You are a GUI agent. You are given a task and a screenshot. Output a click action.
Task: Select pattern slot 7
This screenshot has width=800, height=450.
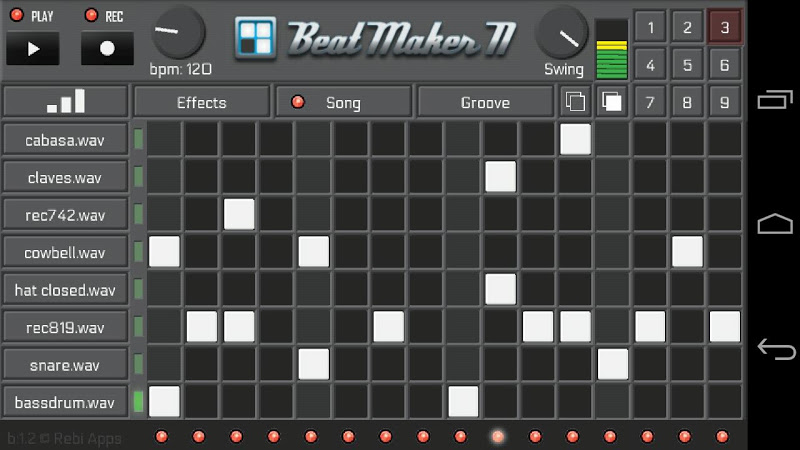650,103
